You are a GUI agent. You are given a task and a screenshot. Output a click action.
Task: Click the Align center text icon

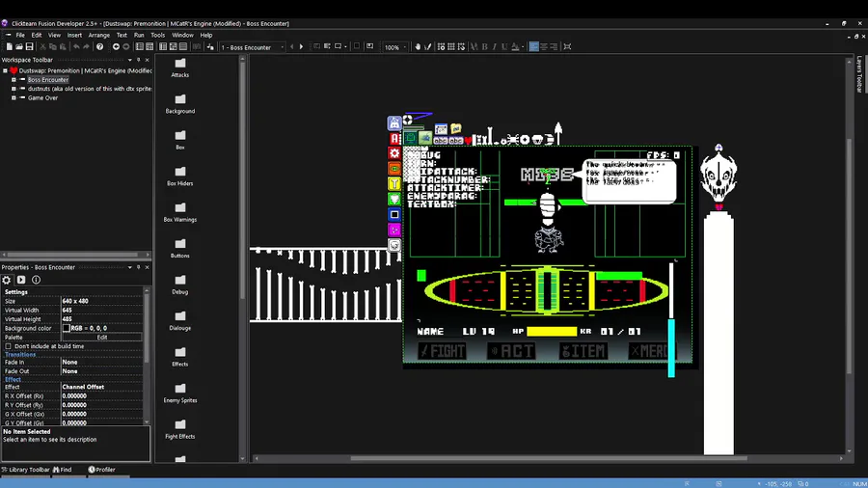click(544, 47)
